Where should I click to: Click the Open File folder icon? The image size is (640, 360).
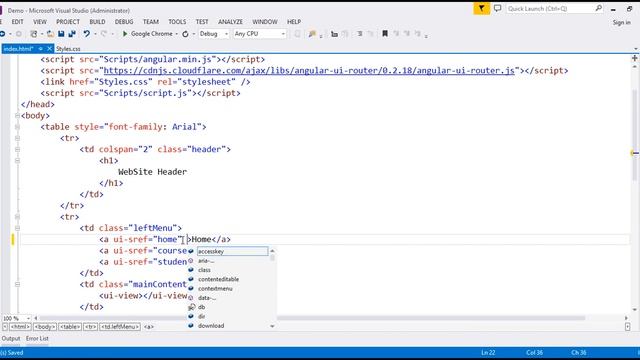click(50, 34)
